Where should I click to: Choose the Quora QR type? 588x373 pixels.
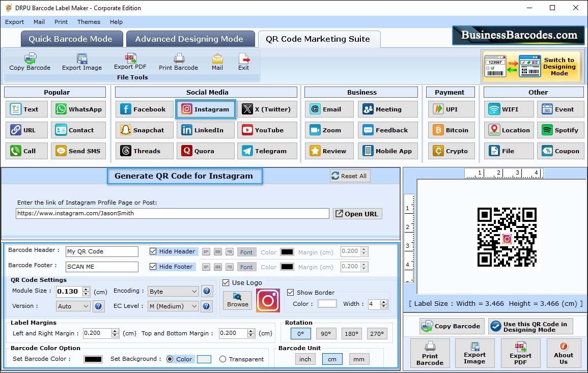tap(206, 151)
